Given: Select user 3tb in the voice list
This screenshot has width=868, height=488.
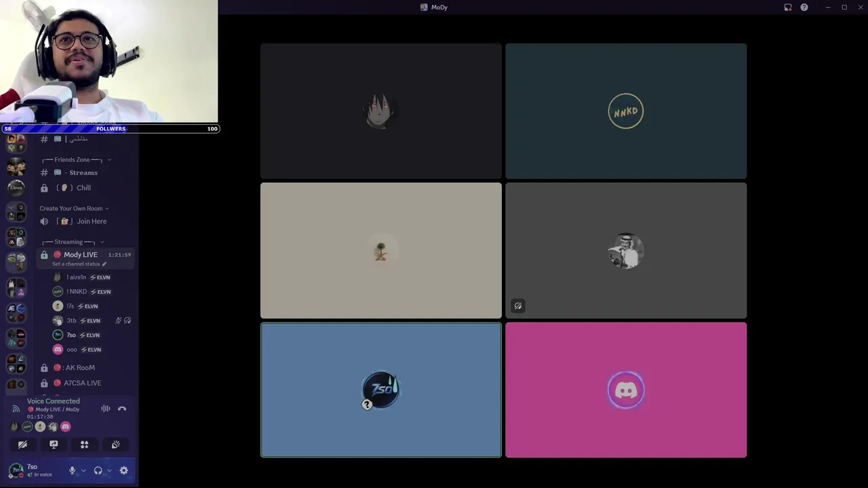Looking at the screenshot, I should [x=92, y=321].
